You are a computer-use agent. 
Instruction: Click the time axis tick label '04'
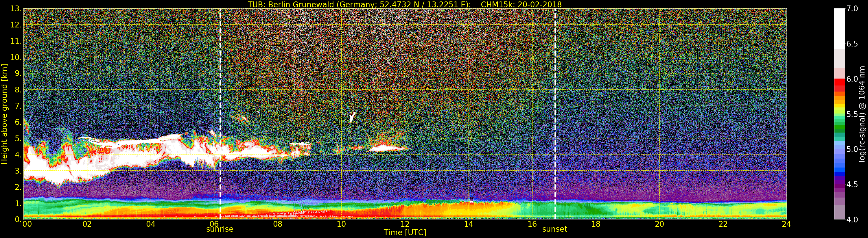click(x=151, y=224)
